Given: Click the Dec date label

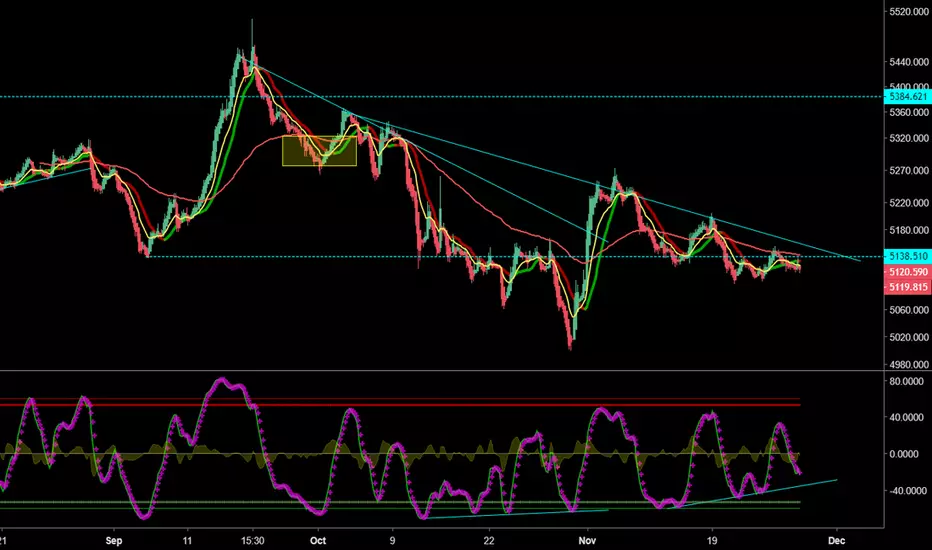Looking at the screenshot, I should click(836, 540).
